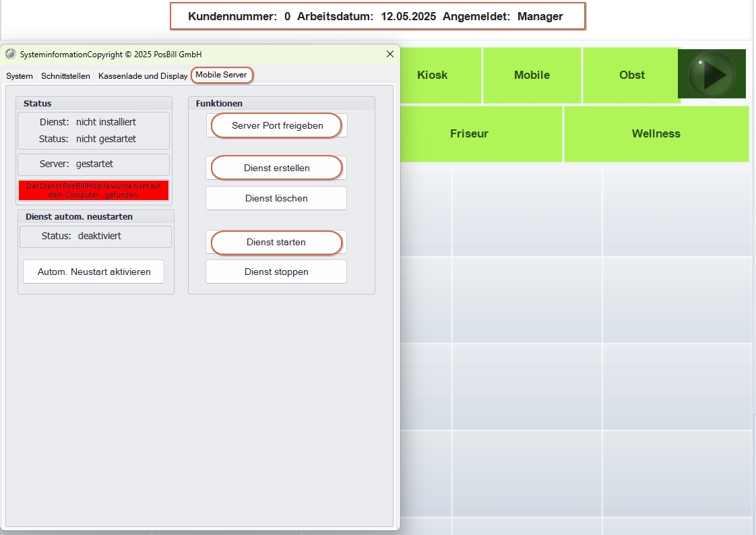Click the Kundennummer and Arbeitsdatum header bar
This screenshot has width=756, height=535.
tap(377, 16)
